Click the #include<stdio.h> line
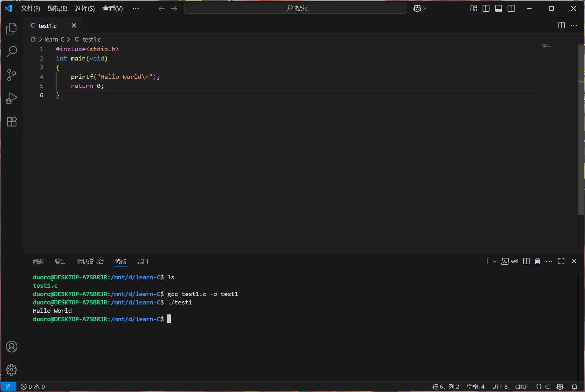This screenshot has height=392, width=585. pyautogui.click(x=88, y=49)
